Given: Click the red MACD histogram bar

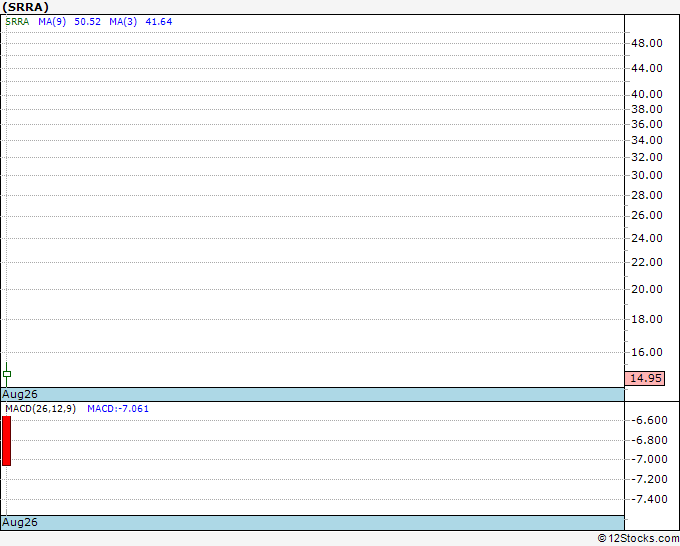Looking at the screenshot, I should [7, 441].
